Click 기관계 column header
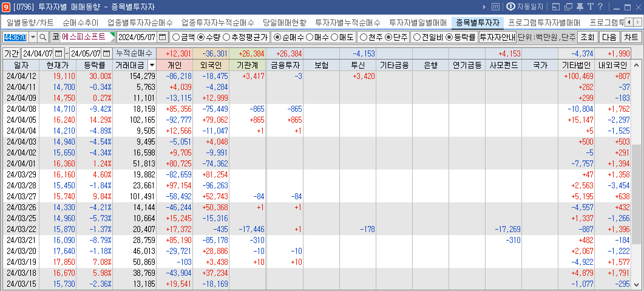 (x=248, y=65)
